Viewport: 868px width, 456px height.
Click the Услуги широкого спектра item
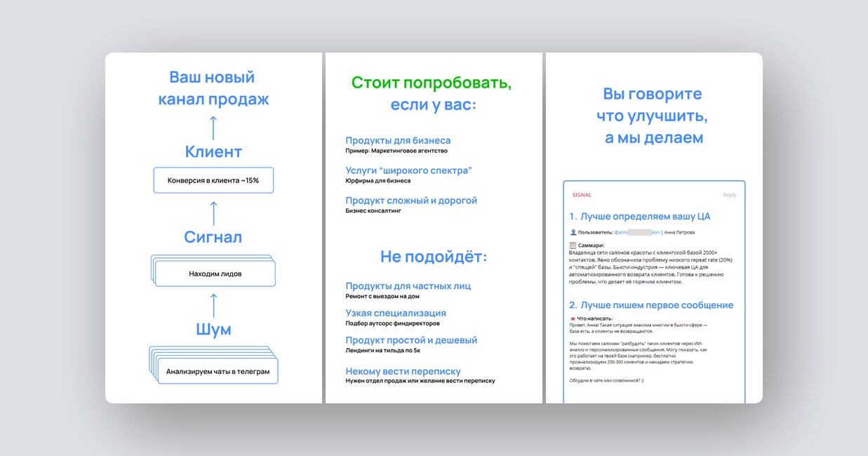[409, 170]
